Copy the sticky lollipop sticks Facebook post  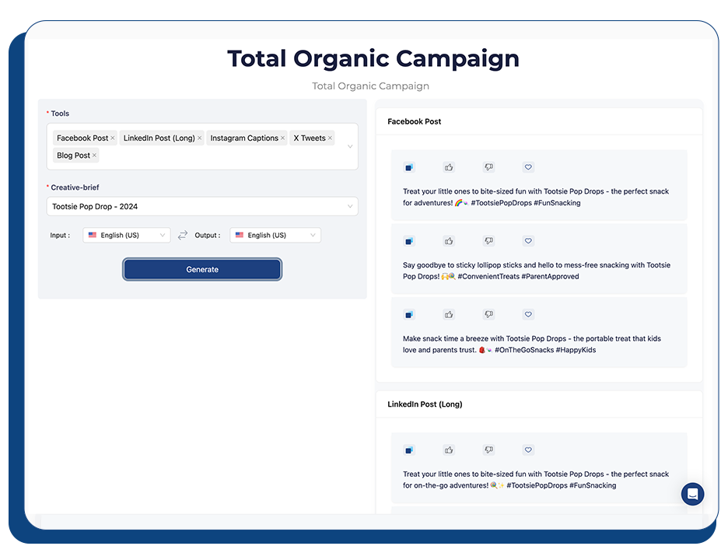(x=409, y=241)
